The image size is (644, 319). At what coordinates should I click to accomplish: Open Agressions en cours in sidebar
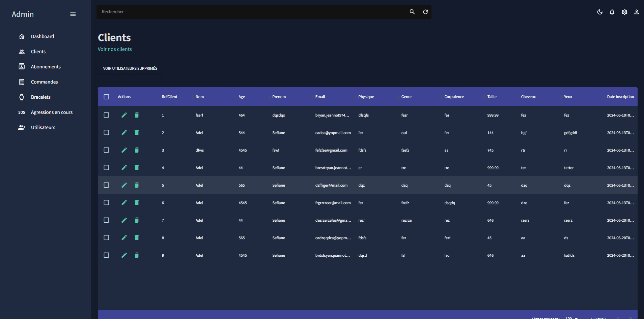(x=52, y=112)
